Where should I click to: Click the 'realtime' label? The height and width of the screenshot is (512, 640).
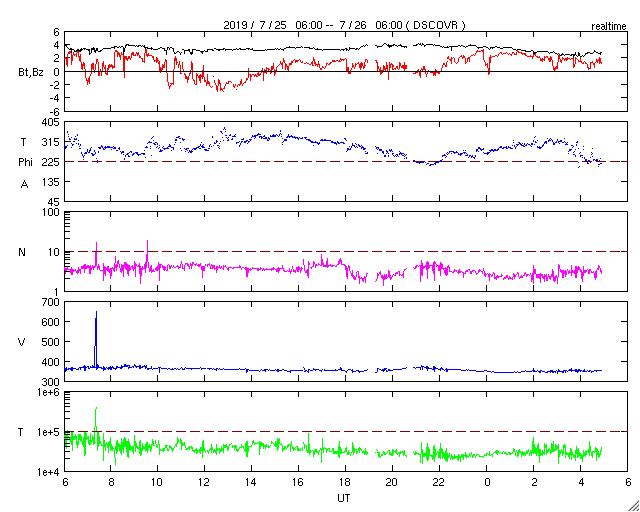click(609, 27)
